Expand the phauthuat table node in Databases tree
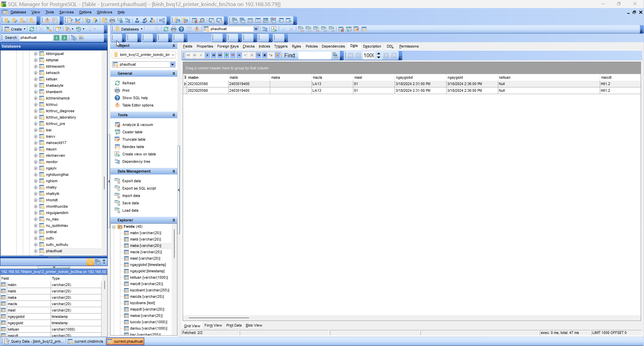 tap(36, 251)
